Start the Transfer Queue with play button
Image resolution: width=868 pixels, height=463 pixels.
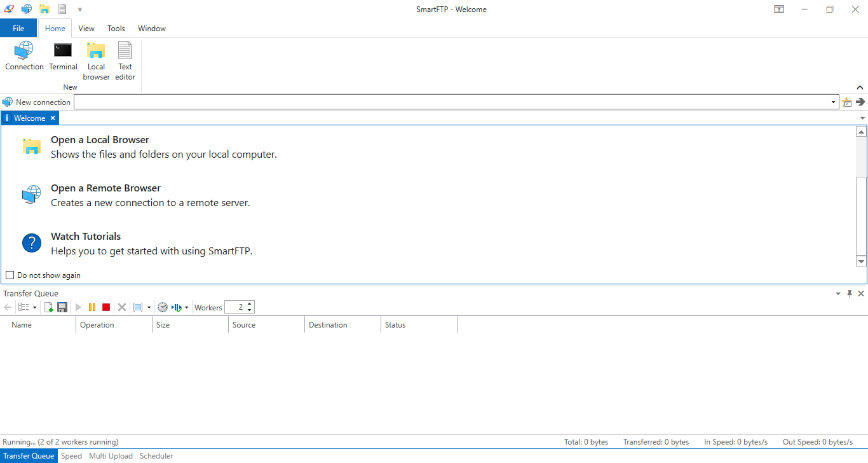click(78, 307)
